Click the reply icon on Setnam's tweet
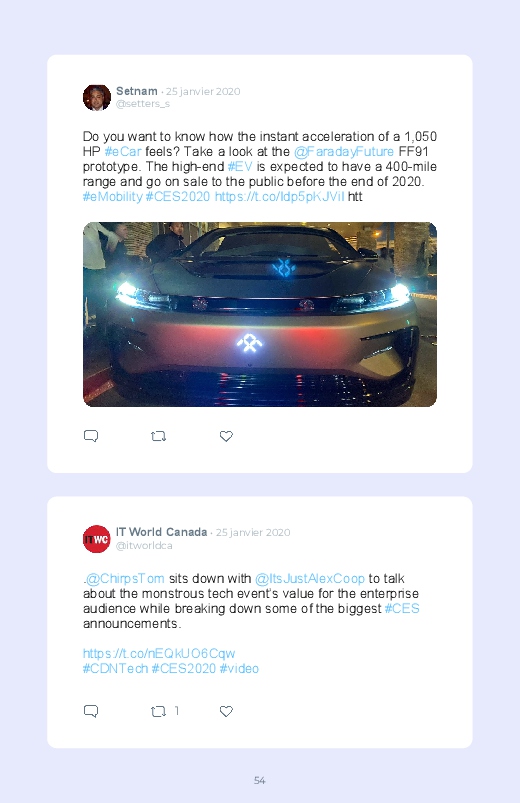 [x=91, y=436]
